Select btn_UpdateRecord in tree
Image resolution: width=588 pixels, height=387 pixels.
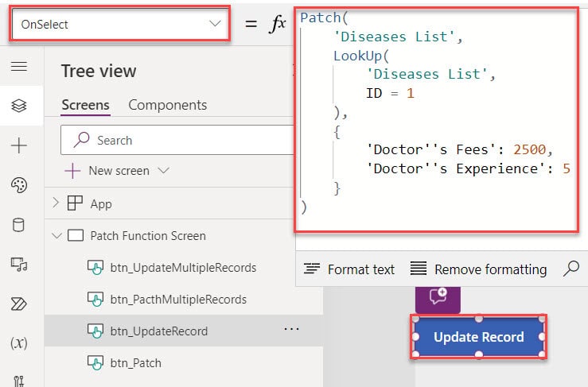click(159, 331)
